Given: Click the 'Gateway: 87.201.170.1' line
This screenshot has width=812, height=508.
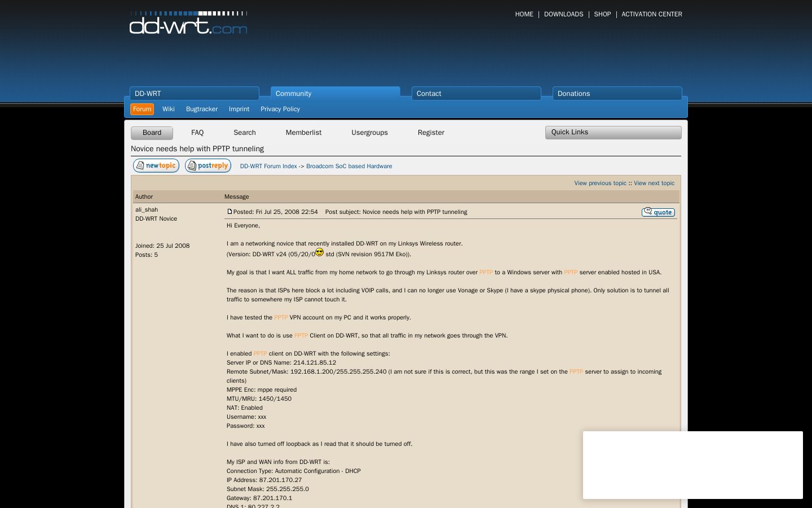Looking at the screenshot, I should point(259,498).
